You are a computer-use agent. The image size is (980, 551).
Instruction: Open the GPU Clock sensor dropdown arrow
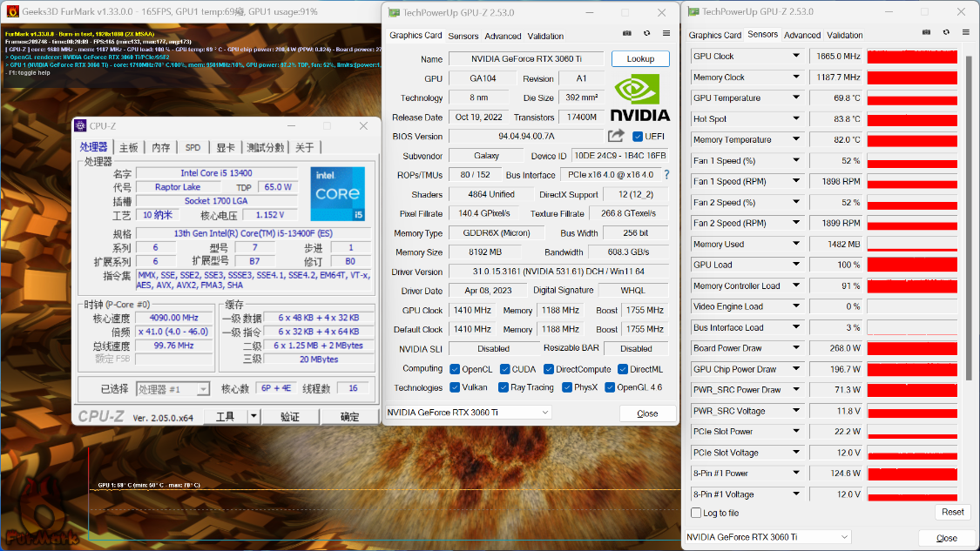(796, 56)
